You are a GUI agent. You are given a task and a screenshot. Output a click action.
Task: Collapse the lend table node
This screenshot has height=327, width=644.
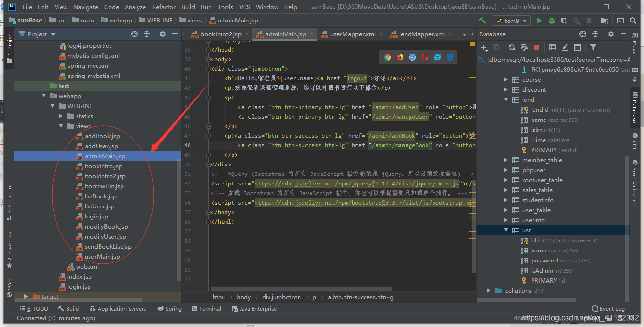coord(506,100)
